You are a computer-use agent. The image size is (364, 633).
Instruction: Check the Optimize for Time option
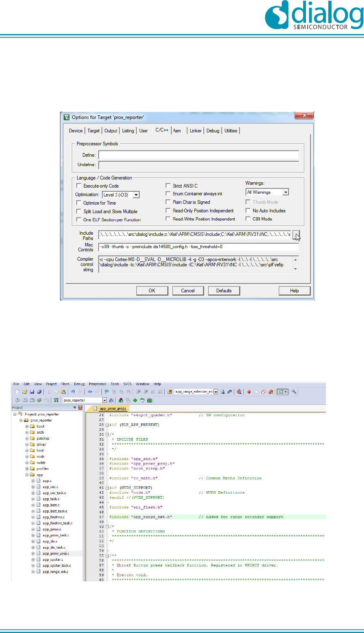79,203
